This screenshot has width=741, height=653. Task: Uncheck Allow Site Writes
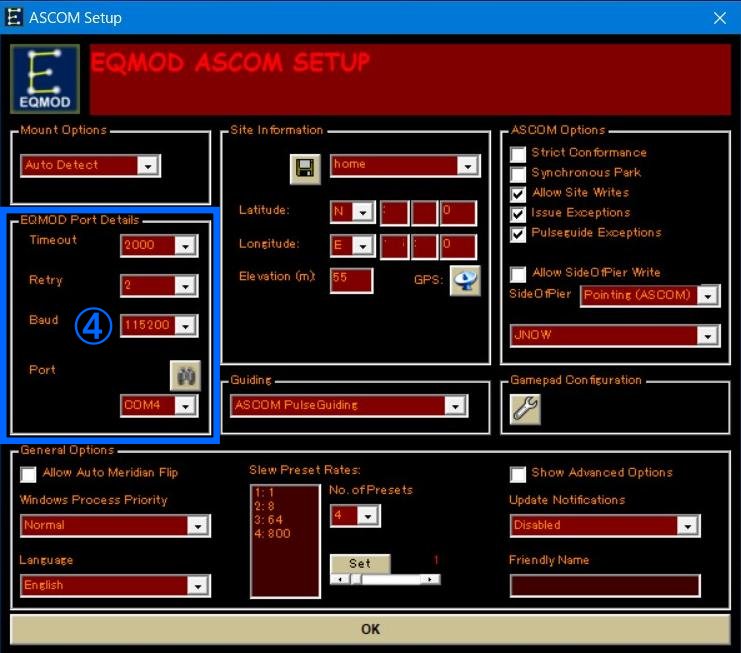point(518,194)
